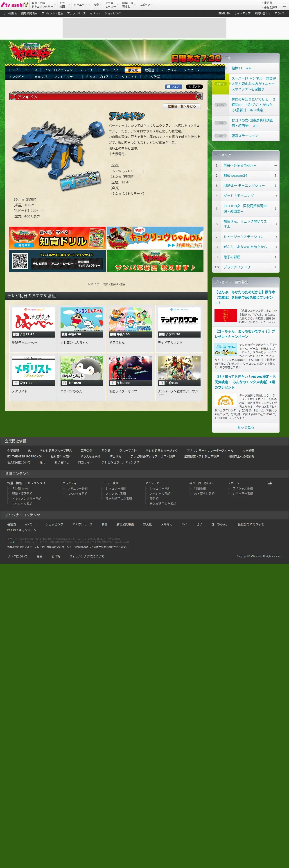Viewport: 289px width, 868px height.
Task: Click the グッド!モーニング quiz logo image
Action: [x=226, y=400]
